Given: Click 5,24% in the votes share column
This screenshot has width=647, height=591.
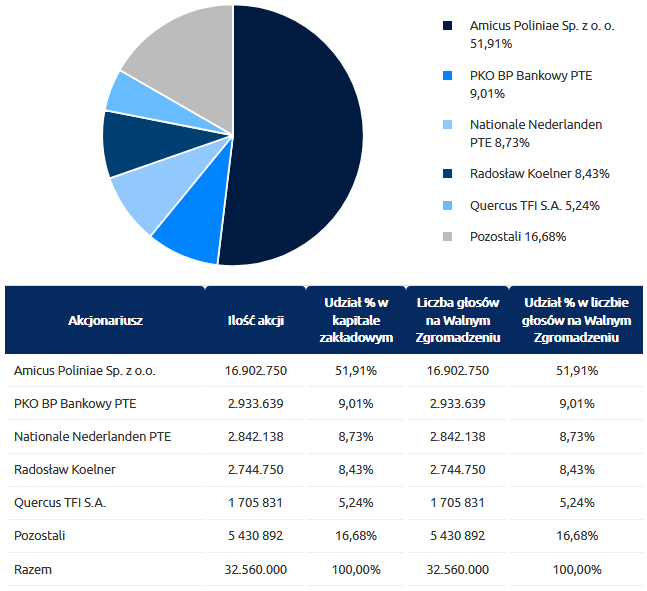Looking at the screenshot, I should pyautogui.click(x=577, y=503).
